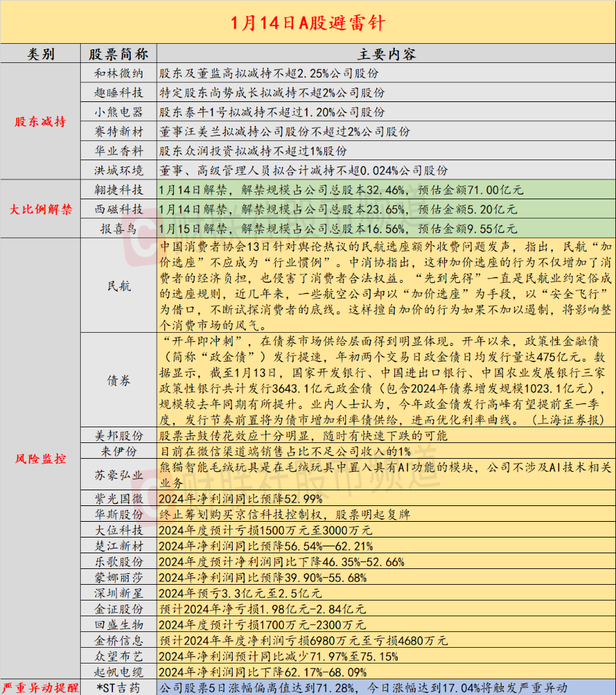Image resolution: width=616 pixels, height=695 pixels.
Task: Select the 大比例解禁 category label
Action: click(x=39, y=207)
